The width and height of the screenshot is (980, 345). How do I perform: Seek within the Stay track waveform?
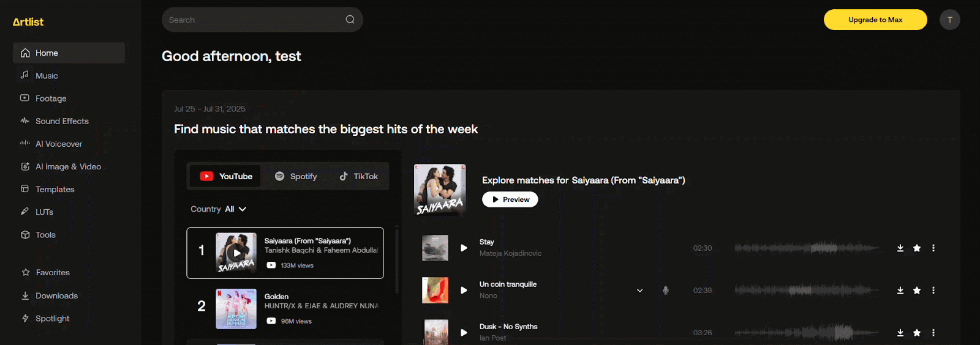click(x=807, y=248)
